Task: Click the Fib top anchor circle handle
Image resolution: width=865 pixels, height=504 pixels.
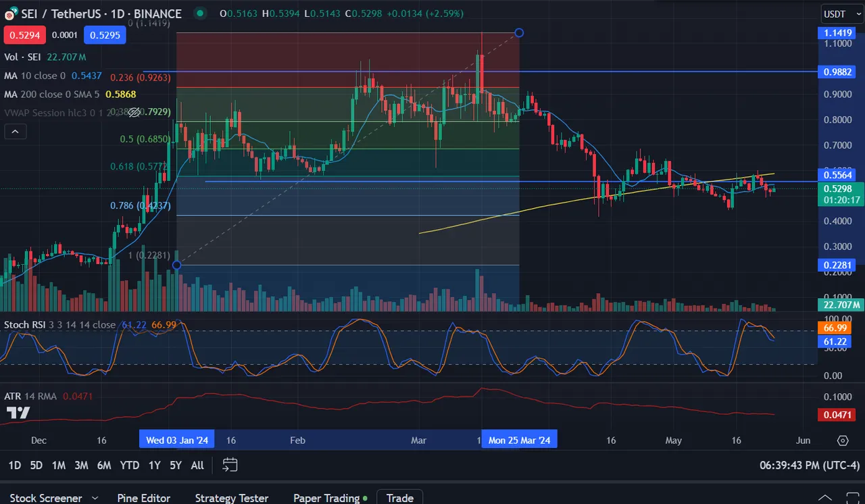Action: point(519,32)
